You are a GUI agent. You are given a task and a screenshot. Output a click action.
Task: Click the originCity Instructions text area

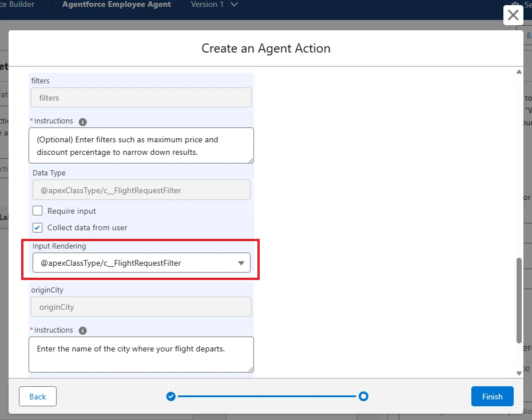[x=141, y=355]
